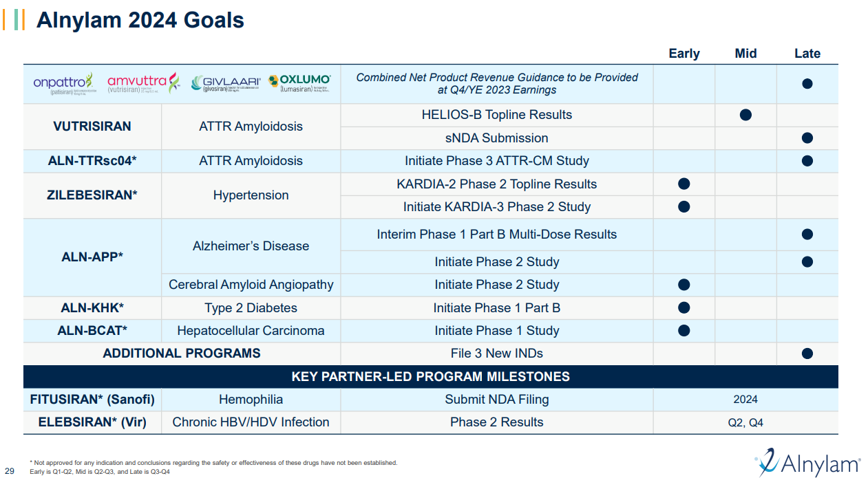The height and width of the screenshot is (478, 868).
Task: Click KARDIA-2 Phase 2 Topline Results text
Action: click(x=497, y=184)
